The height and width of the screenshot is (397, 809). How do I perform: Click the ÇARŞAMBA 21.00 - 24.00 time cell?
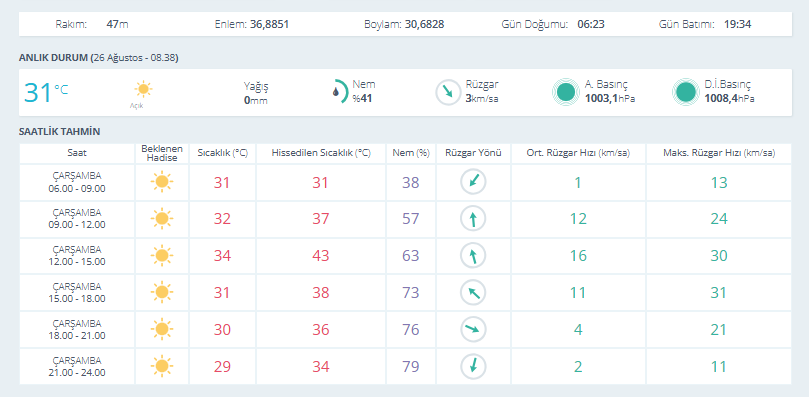[77, 366]
